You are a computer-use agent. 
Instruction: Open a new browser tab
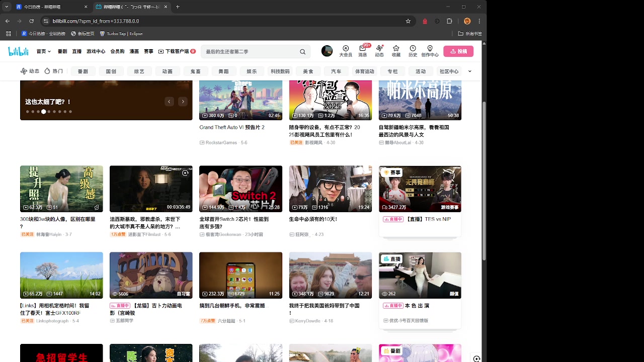[x=178, y=7]
